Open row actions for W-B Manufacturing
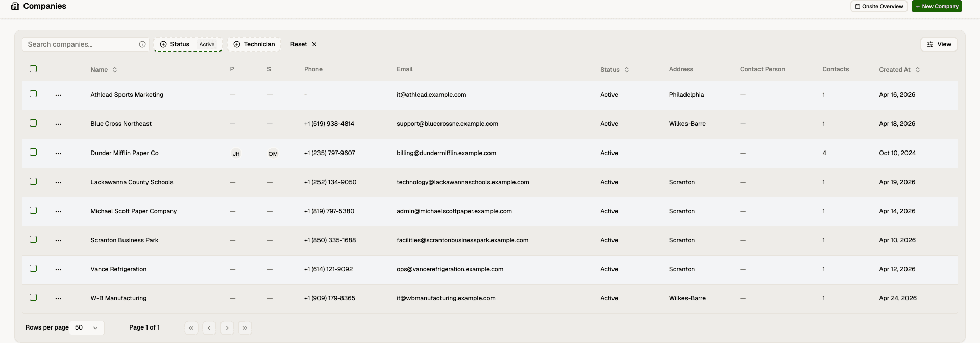 coord(58,298)
